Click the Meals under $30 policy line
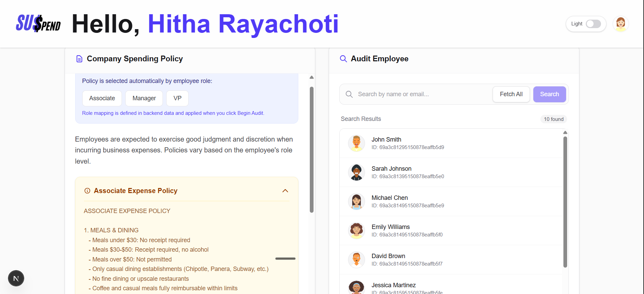This screenshot has width=644, height=294. [139, 240]
